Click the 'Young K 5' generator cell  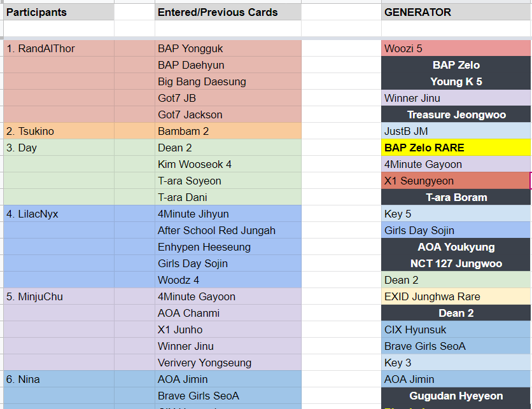coord(456,81)
